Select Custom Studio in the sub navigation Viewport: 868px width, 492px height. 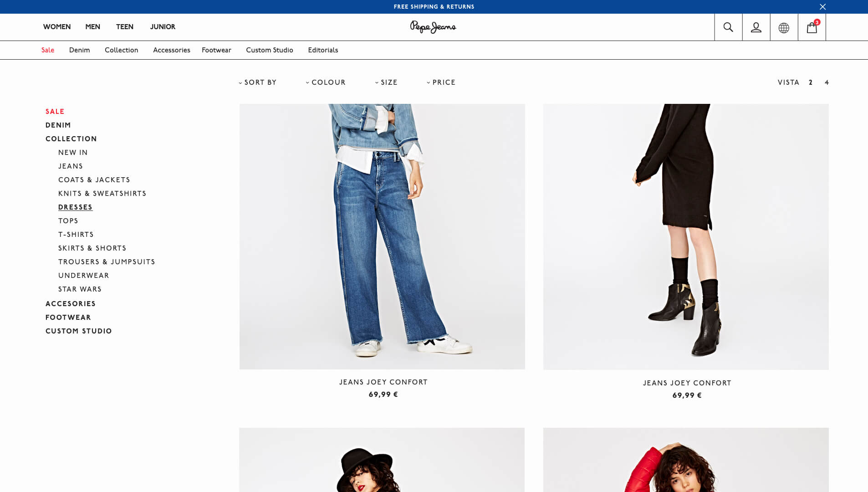tap(270, 50)
